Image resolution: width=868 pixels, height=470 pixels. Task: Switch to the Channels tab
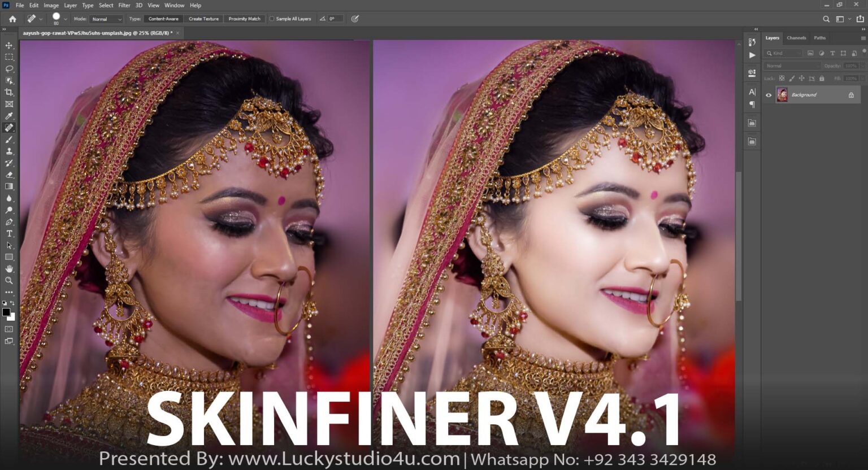coord(796,37)
